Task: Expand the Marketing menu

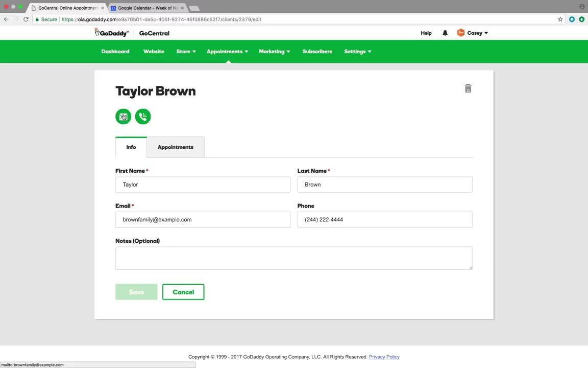Action: coord(274,52)
